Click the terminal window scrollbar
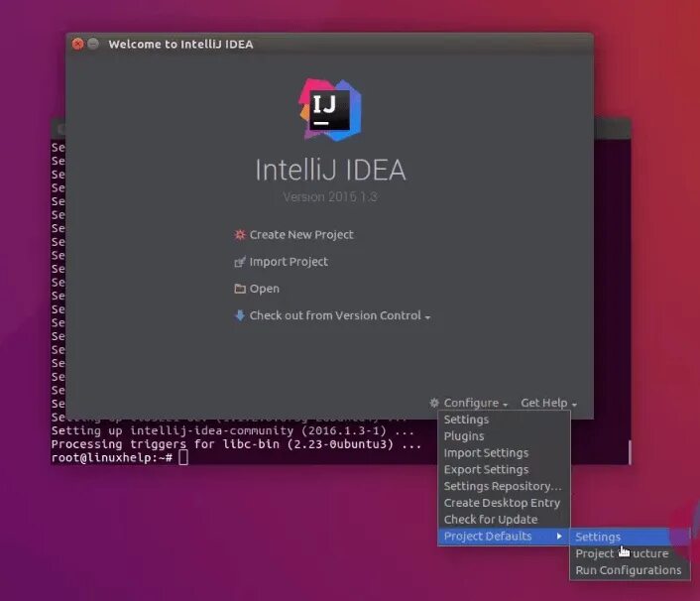Viewport: 700px width, 601px height. (630, 452)
